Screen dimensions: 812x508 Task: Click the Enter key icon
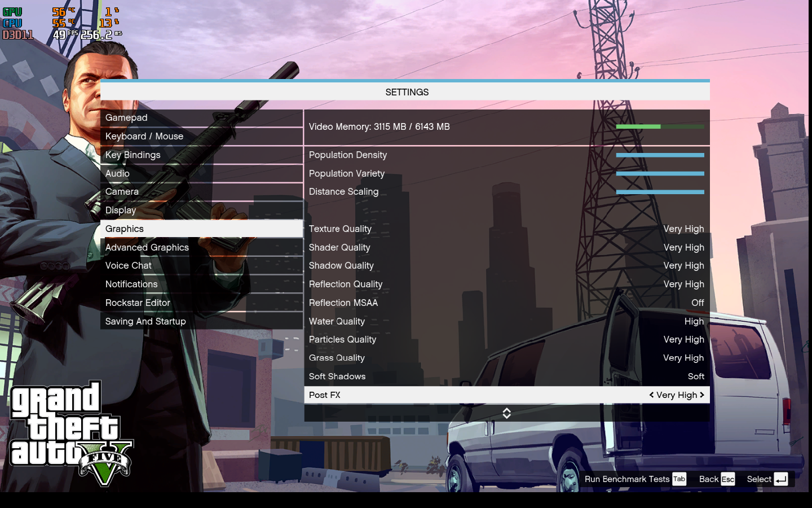coord(781,479)
